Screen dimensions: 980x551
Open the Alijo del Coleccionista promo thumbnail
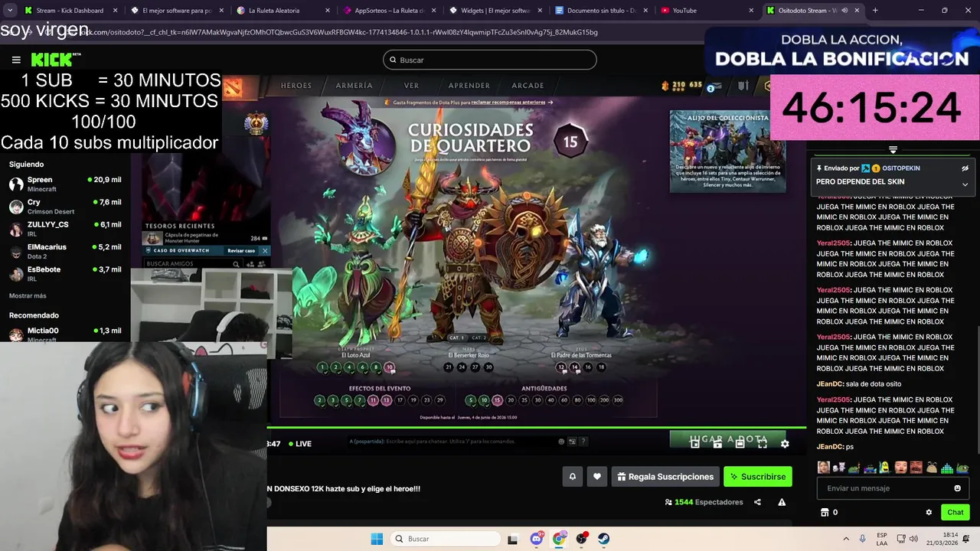727,151
